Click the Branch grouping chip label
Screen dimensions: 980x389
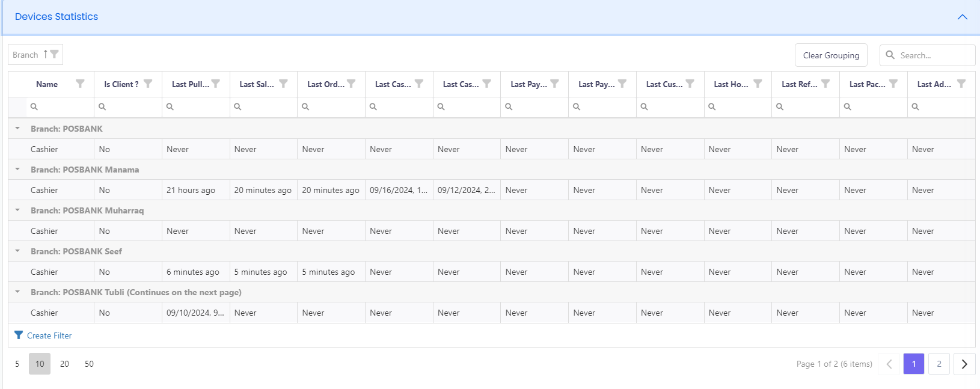point(25,55)
